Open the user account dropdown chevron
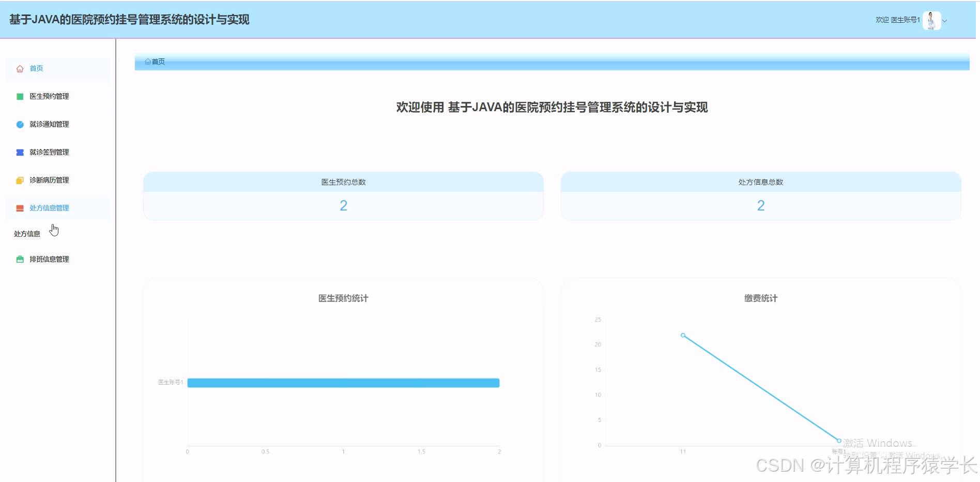The height and width of the screenshot is (482, 980). click(x=945, y=21)
